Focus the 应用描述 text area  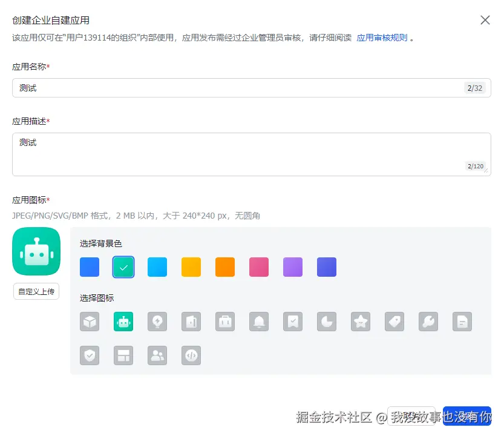click(x=252, y=154)
